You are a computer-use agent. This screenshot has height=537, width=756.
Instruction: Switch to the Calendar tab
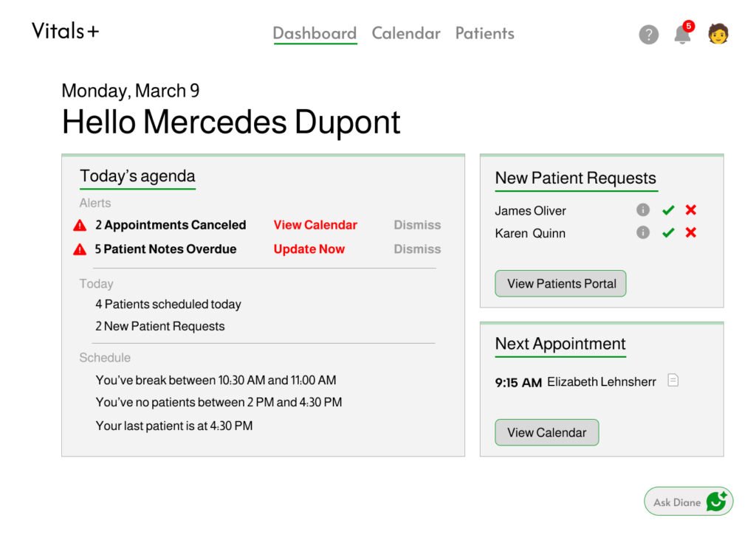click(x=406, y=33)
